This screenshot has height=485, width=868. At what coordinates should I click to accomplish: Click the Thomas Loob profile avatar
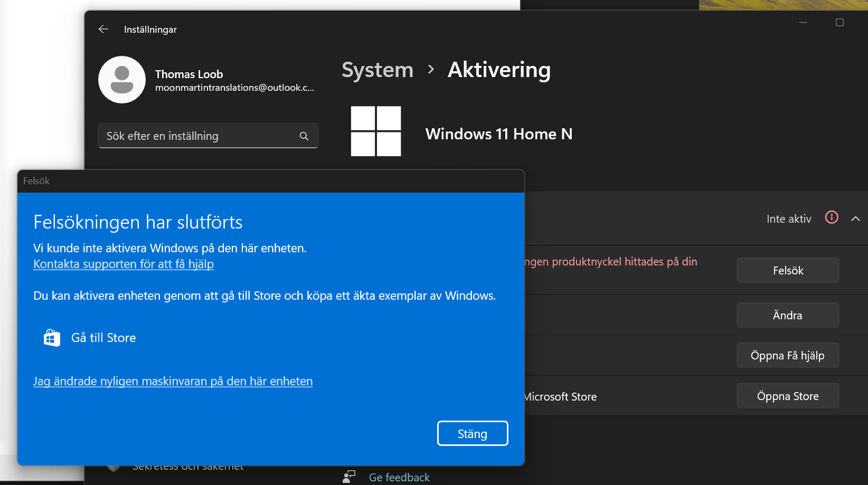[x=122, y=80]
